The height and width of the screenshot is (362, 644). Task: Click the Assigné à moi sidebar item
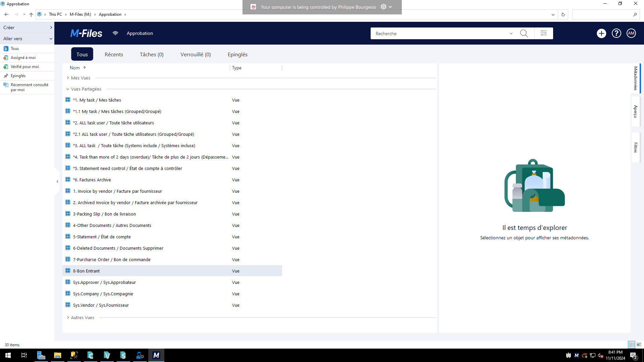pyautogui.click(x=27, y=58)
